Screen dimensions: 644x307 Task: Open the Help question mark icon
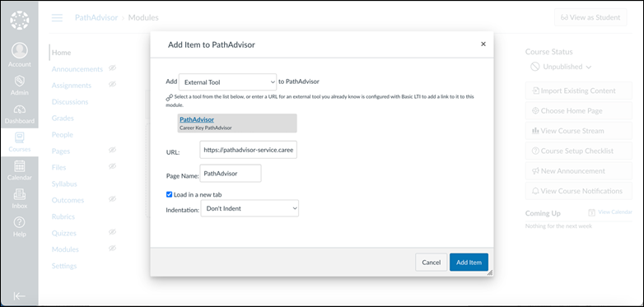(19, 222)
